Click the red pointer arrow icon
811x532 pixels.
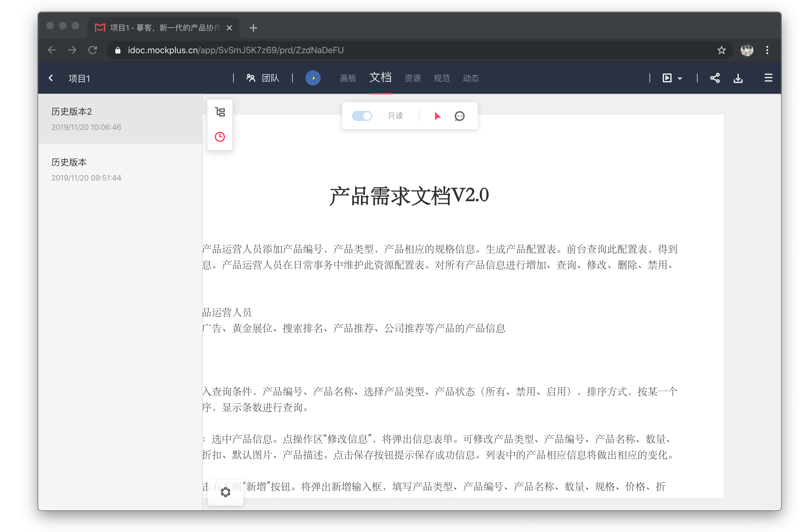pyautogui.click(x=437, y=116)
